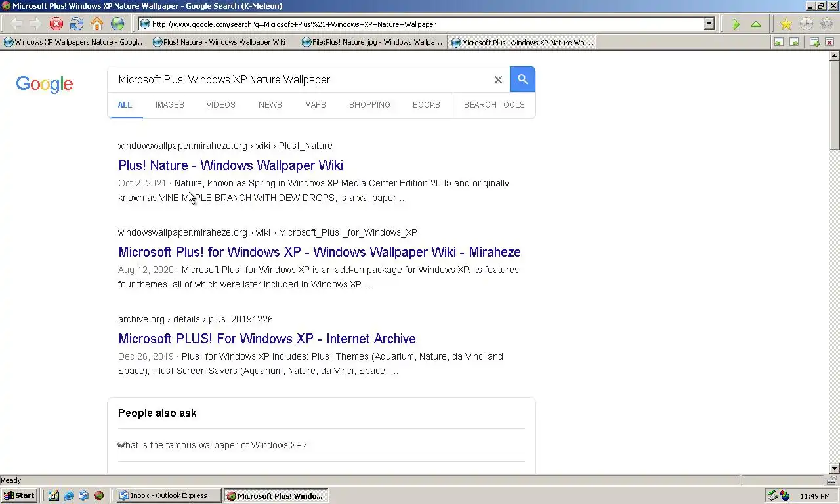Screen dimensions: 840x504
Task: Click the blue magnifier search button
Action: [522, 79]
